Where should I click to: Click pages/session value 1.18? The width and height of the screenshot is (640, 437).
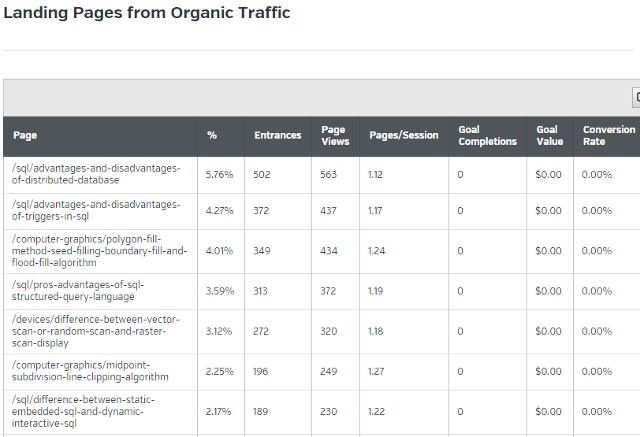pyautogui.click(x=376, y=331)
